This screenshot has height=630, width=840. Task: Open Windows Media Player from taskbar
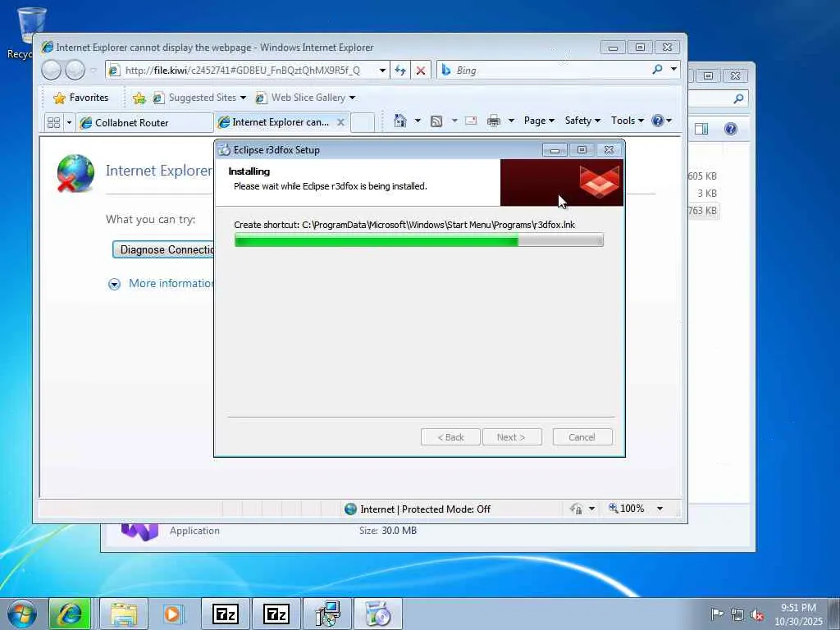tap(172, 614)
